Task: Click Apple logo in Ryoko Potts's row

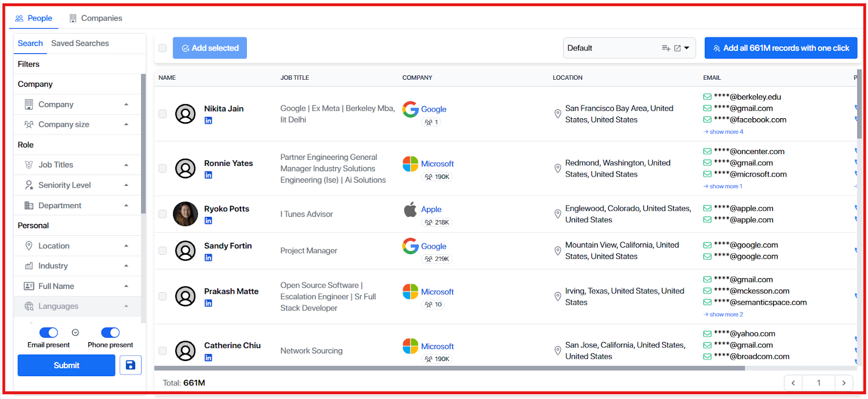Action: pyautogui.click(x=411, y=209)
